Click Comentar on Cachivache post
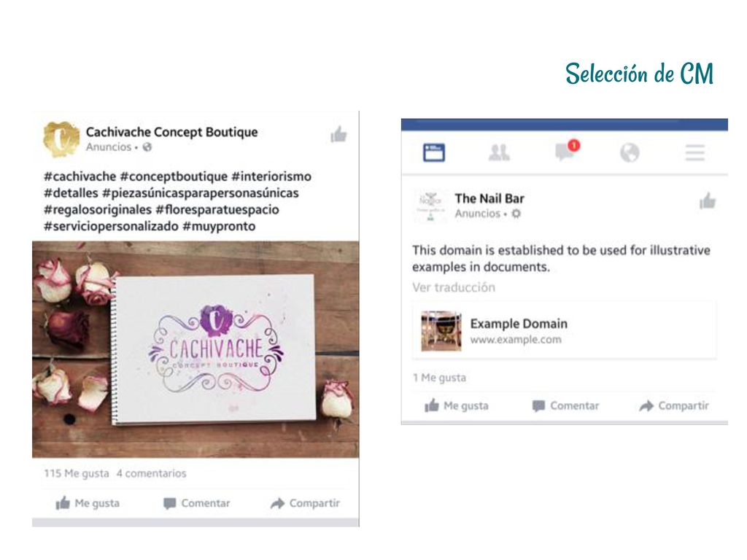The image size is (747, 560). [x=196, y=503]
